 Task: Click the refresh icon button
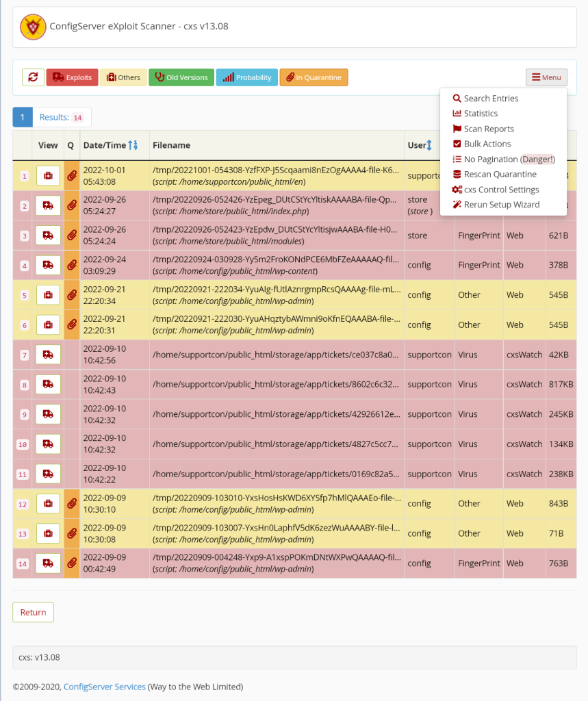click(x=33, y=77)
